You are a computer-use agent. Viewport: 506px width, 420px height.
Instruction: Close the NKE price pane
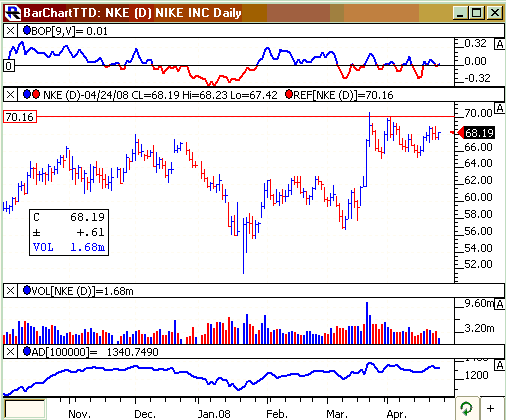click(10, 95)
